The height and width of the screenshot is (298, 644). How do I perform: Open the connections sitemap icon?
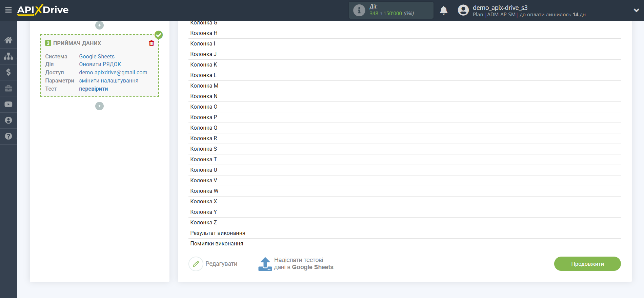tap(8, 56)
